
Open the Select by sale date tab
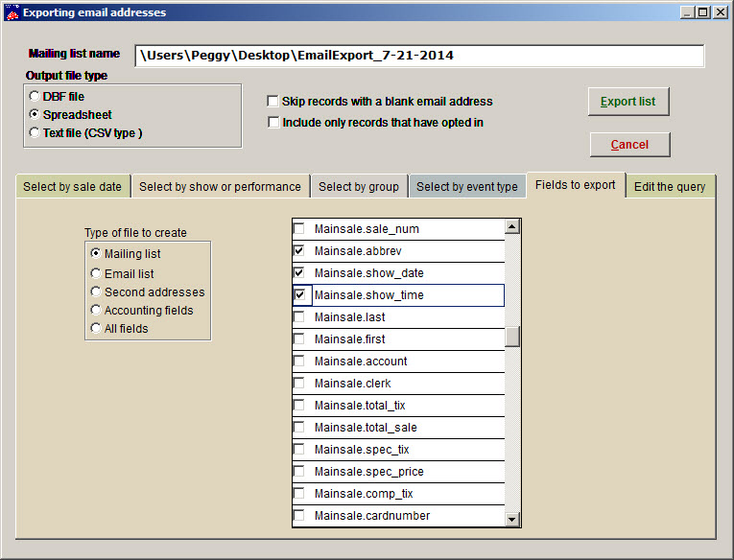click(72, 187)
